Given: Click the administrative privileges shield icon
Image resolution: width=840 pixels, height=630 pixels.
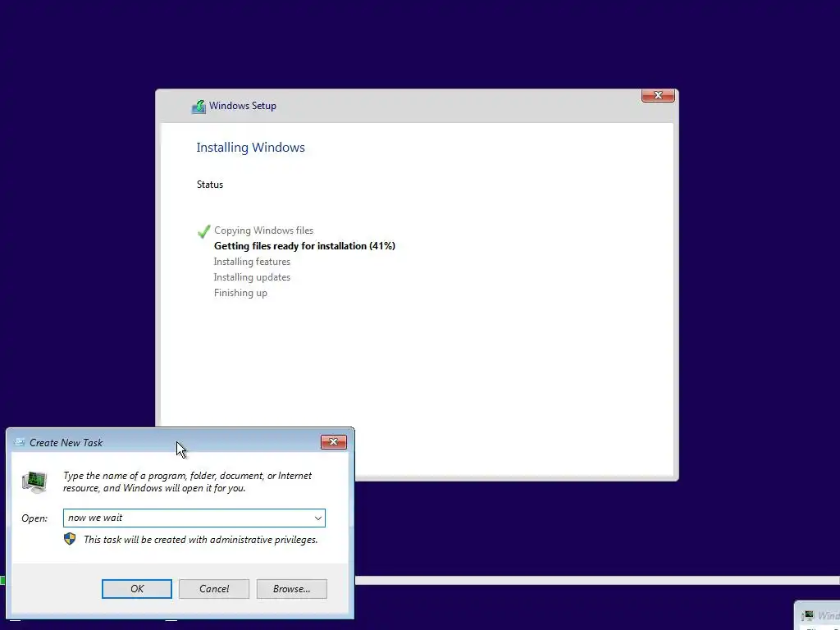Looking at the screenshot, I should pyautogui.click(x=70, y=539).
